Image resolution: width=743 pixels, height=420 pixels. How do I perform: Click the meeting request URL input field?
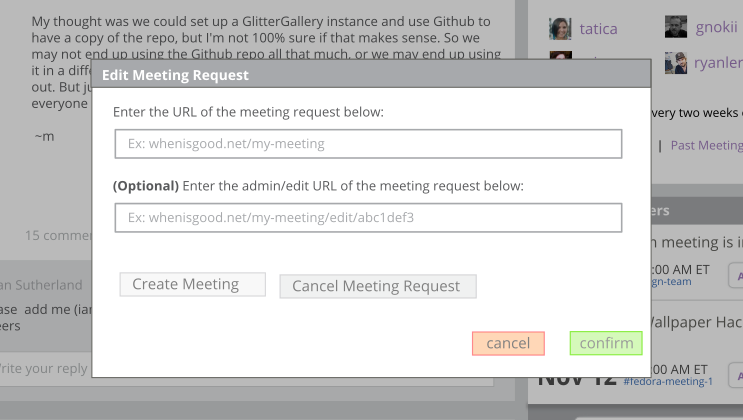click(x=368, y=144)
